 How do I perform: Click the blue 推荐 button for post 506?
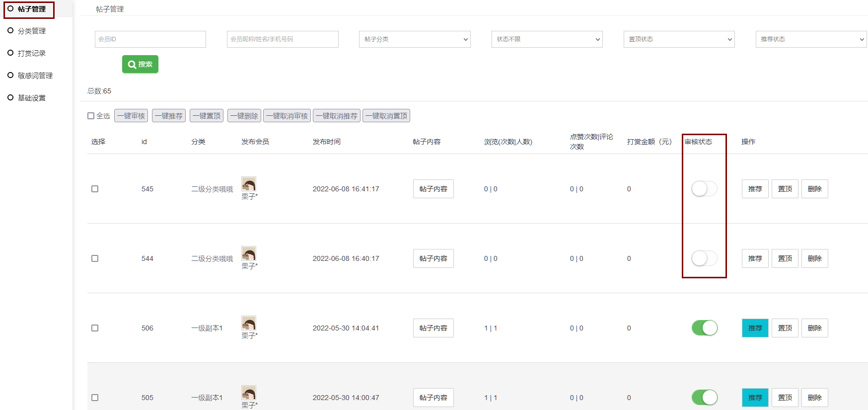pos(755,328)
